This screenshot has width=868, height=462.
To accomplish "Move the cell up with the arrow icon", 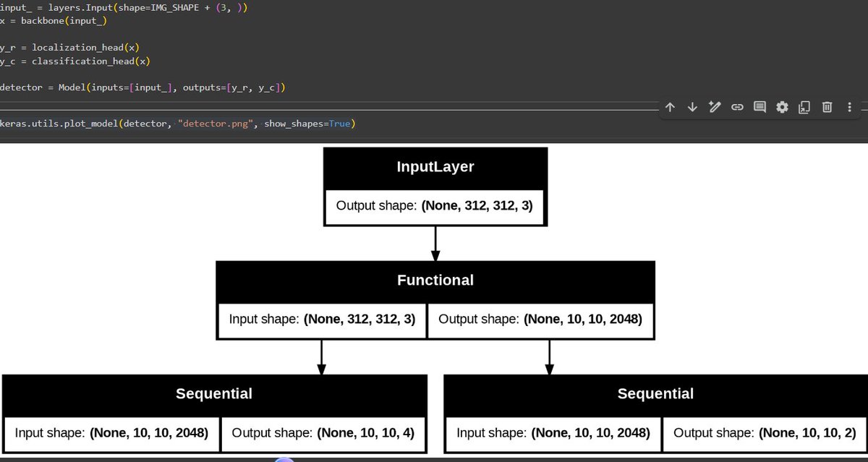I will click(670, 108).
